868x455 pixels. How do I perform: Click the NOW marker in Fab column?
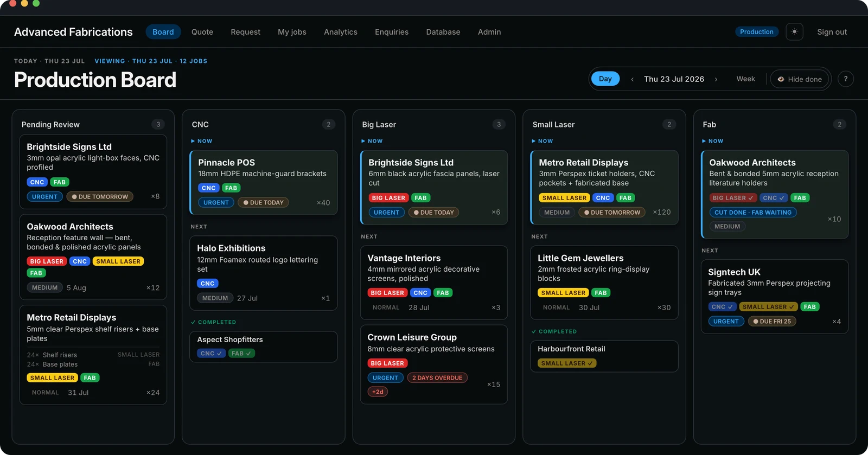[x=713, y=141]
